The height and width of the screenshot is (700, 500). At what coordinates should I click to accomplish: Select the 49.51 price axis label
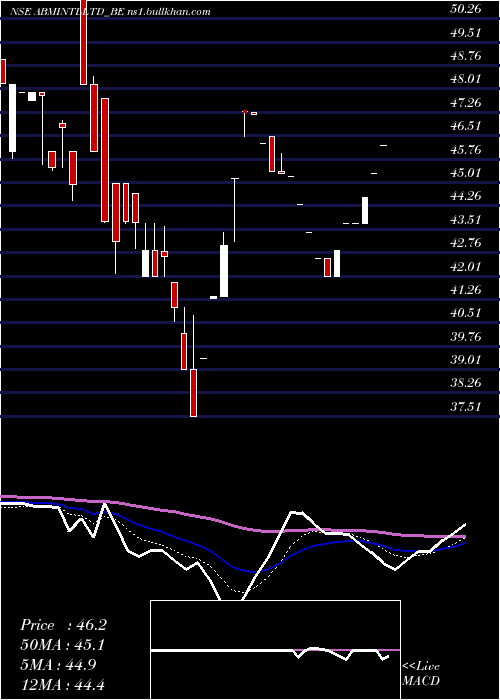tap(465, 33)
